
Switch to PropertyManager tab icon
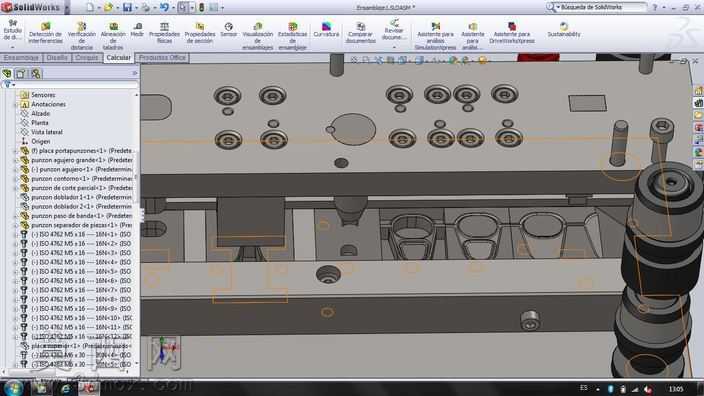pos(21,73)
